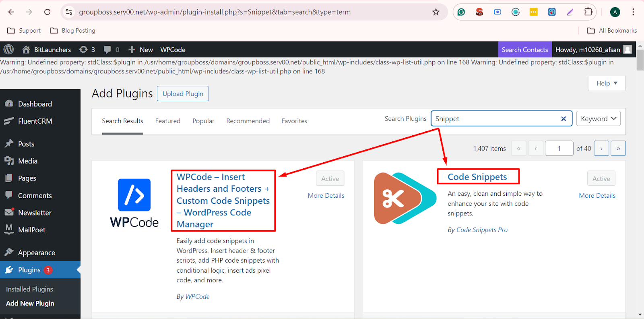Viewport: 644px width, 319px height.
Task: Open the Support bookmarks folder
Action: [24, 31]
